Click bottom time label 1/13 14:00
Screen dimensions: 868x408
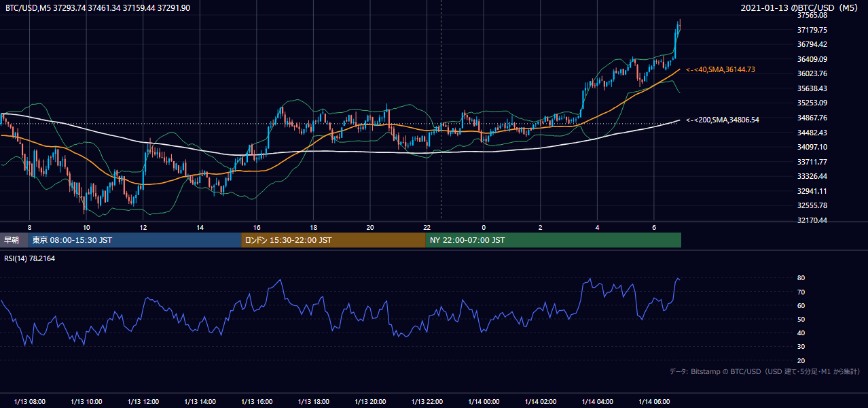pos(200,402)
